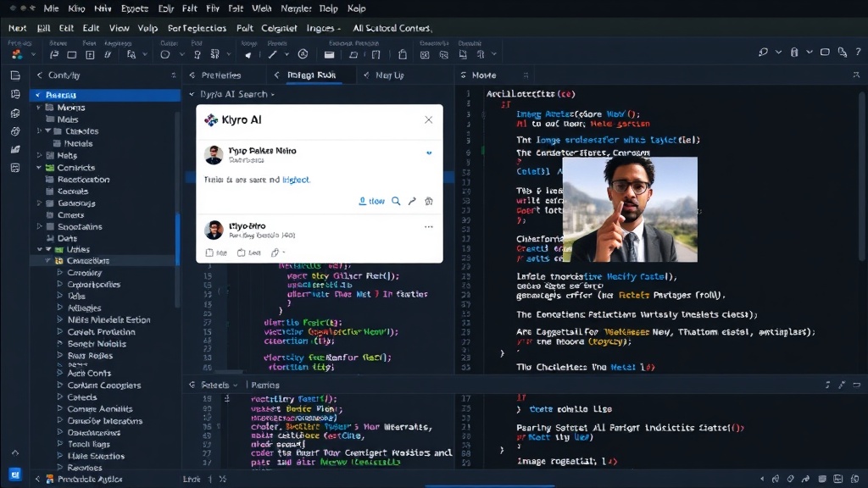Tick the first checkbox in second Klyro card
The height and width of the screenshot is (488, 868).
[x=209, y=252]
